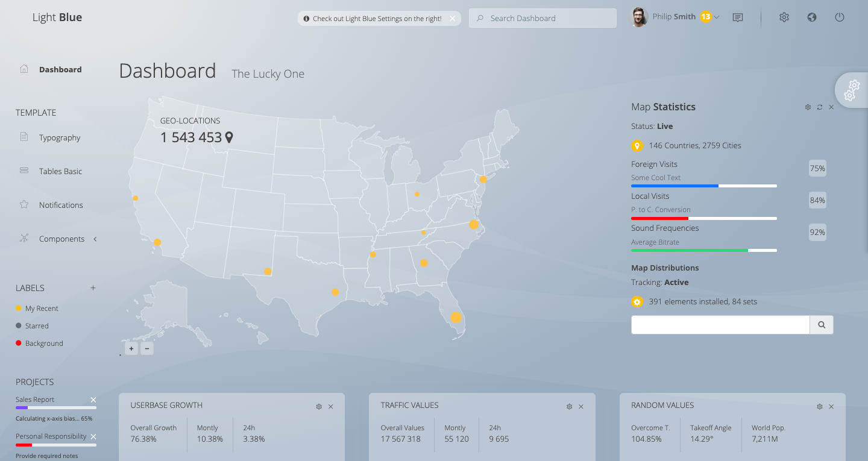Open the Typography page in sidebar
This screenshot has width=868, height=461.
pyautogui.click(x=60, y=137)
